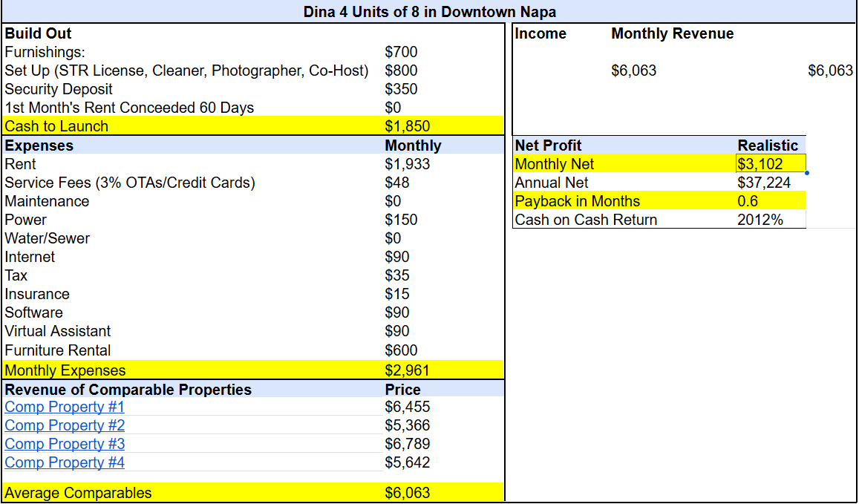Click the Service Fees $48 value
859x504 pixels.
pyautogui.click(x=396, y=183)
